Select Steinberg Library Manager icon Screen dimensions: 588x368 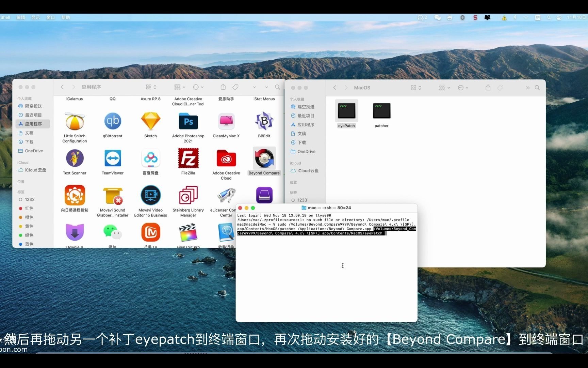click(x=188, y=196)
